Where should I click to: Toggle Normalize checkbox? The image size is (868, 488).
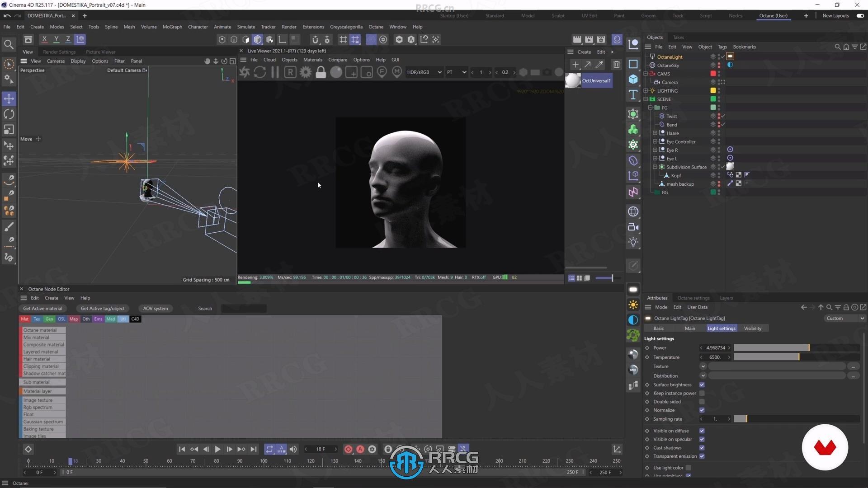pyautogui.click(x=702, y=410)
